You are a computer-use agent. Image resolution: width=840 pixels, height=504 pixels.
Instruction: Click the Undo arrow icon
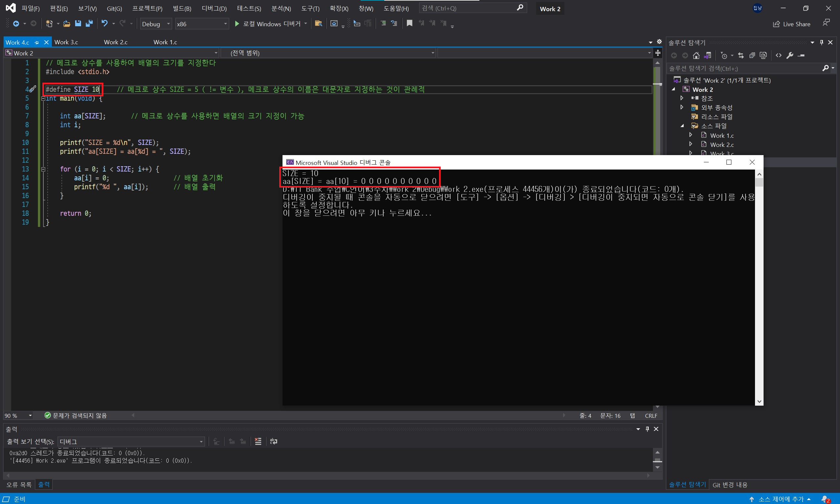105,23
